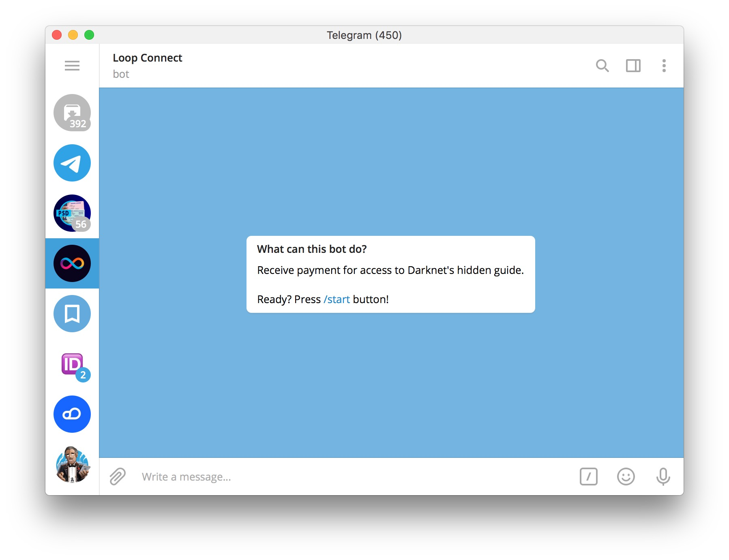Open the ID chat with 2 unread
Screen dimensions: 729x560
[x=72, y=364]
